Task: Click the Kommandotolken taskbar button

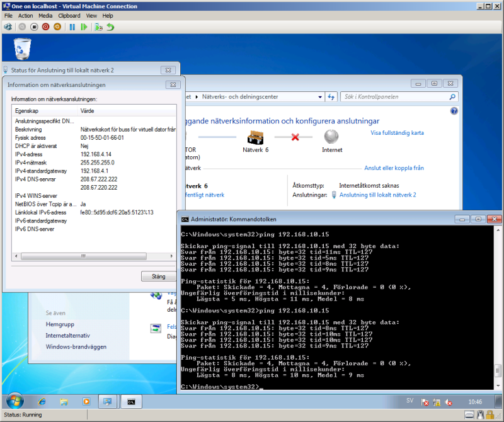Action: (x=131, y=401)
